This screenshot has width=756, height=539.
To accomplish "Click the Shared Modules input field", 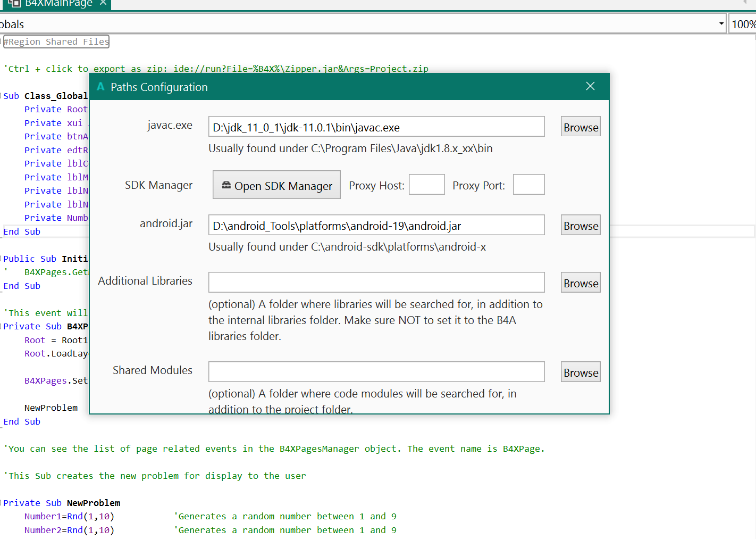I will pos(376,372).
